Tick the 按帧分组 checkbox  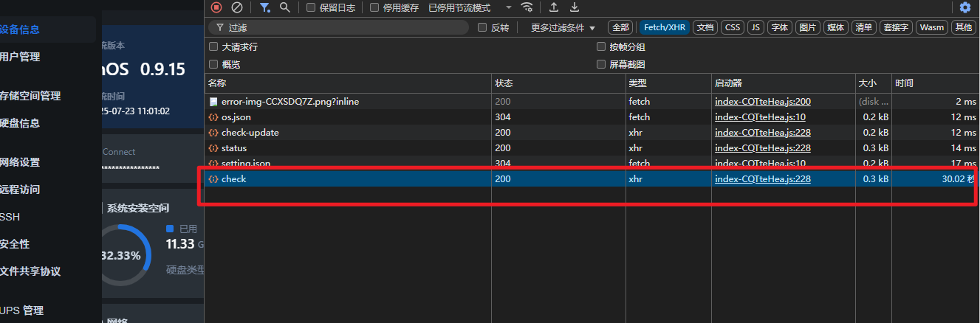tap(601, 46)
